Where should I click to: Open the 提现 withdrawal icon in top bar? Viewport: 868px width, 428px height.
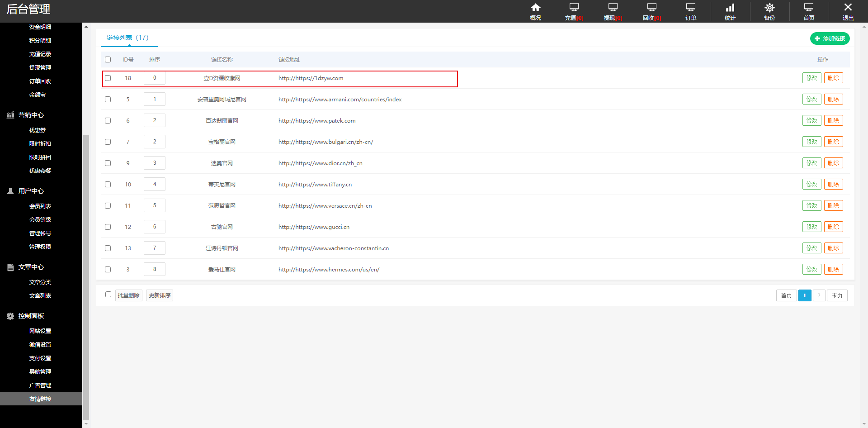pyautogui.click(x=613, y=11)
